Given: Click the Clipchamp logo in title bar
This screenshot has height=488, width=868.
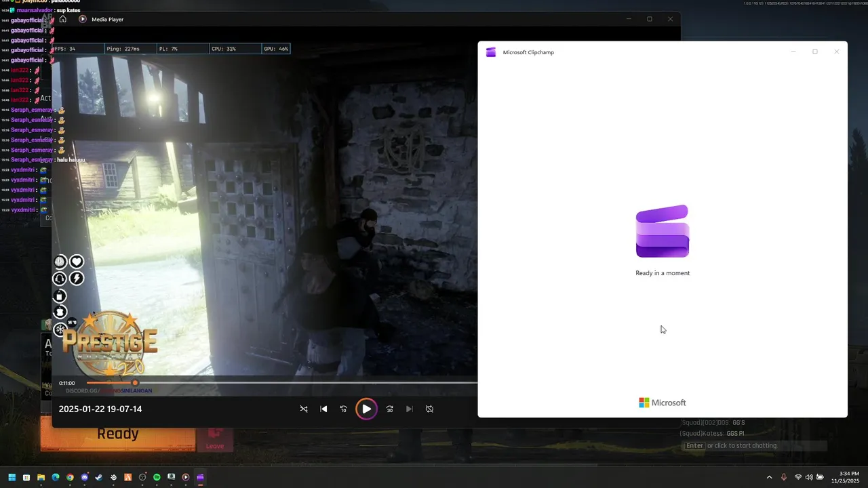Looking at the screenshot, I should [491, 52].
